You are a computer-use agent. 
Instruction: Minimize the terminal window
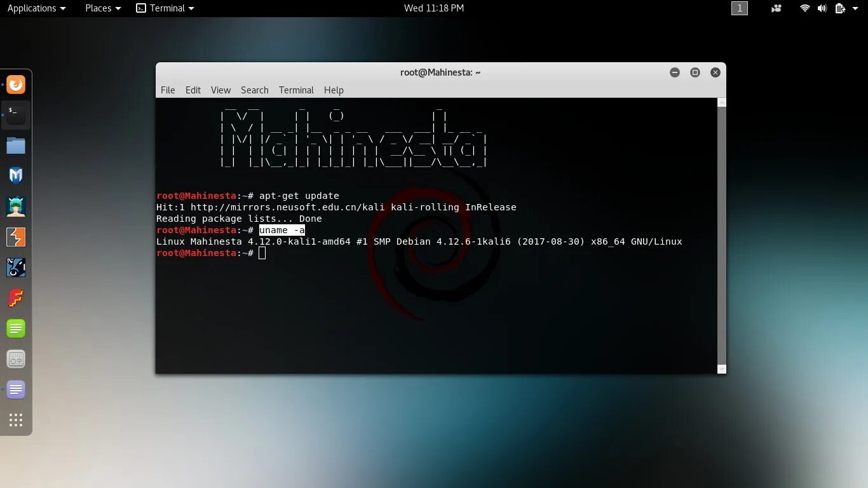675,72
